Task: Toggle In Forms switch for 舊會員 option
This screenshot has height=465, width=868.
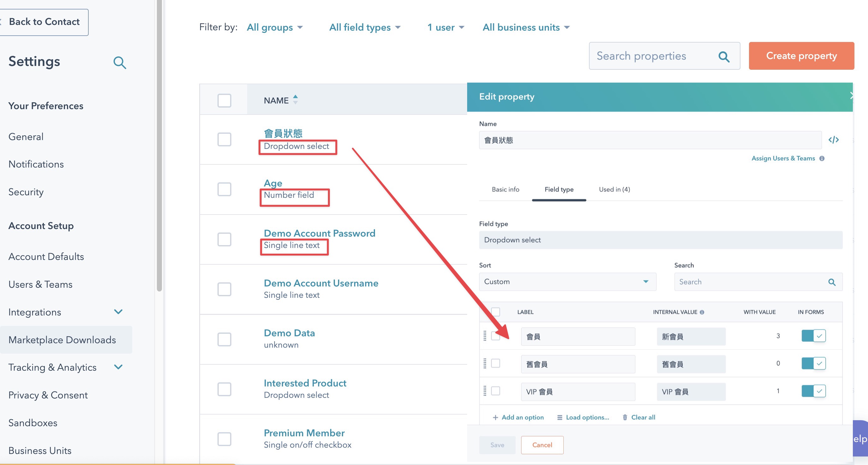Action: coord(813,363)
